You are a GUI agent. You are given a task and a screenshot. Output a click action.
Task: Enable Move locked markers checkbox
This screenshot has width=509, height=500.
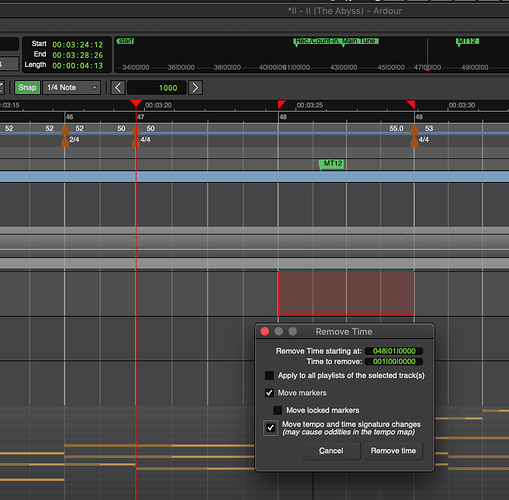(278, 410)
